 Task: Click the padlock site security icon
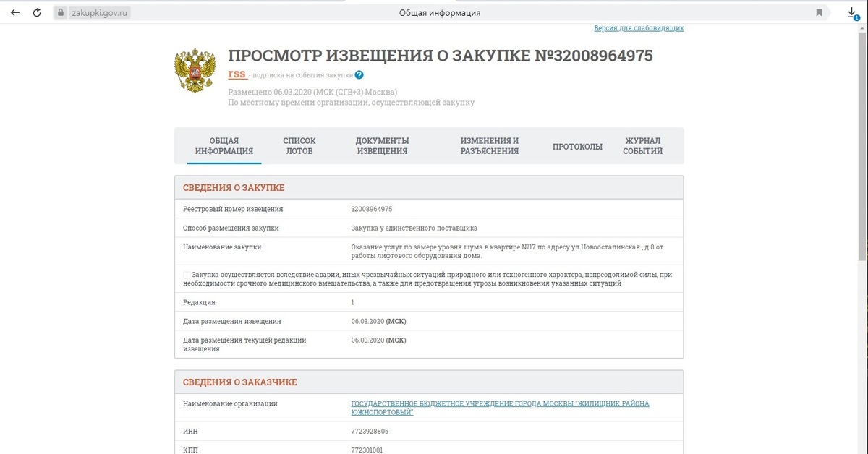(x=60, y=13)
